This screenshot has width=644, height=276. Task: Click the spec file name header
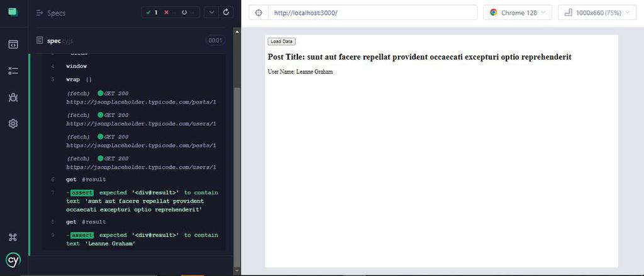[x=60, y=41]
